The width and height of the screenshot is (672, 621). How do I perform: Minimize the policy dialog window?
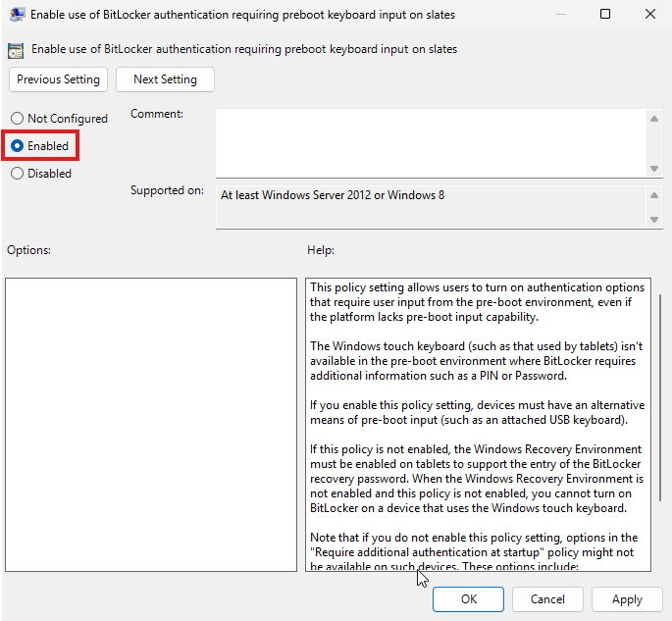[561, 14]
